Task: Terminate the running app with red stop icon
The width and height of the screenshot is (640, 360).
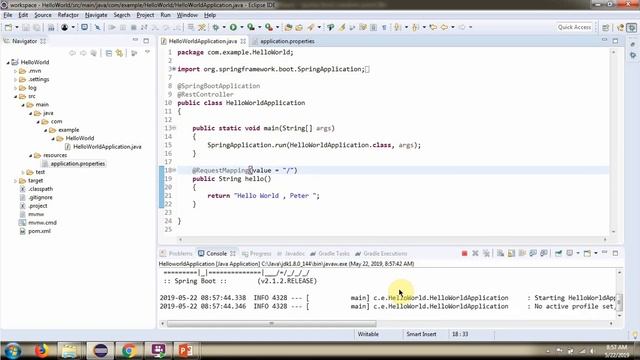Action: click(464, 253)
